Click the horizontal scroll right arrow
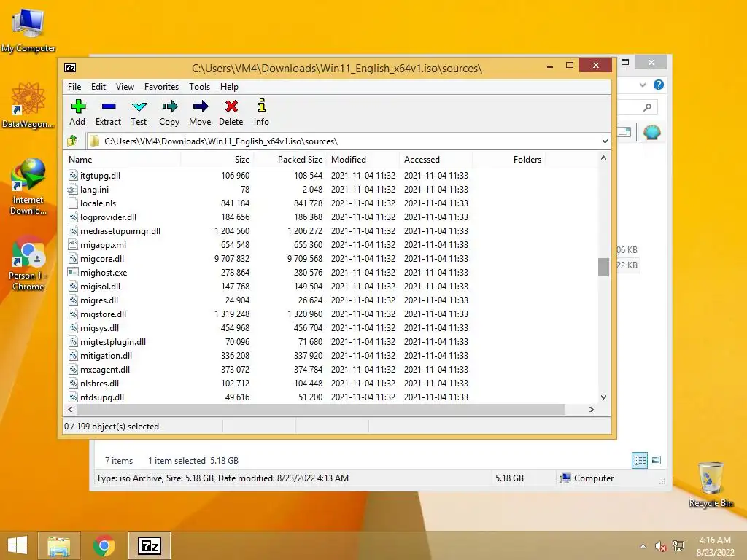 591,410
